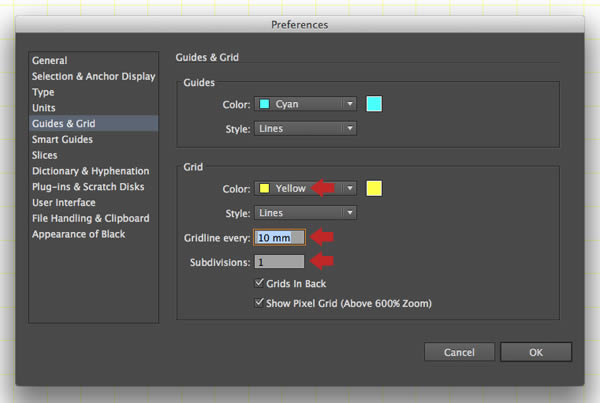Click the Subdivisions input field

(x=279, y=262)
